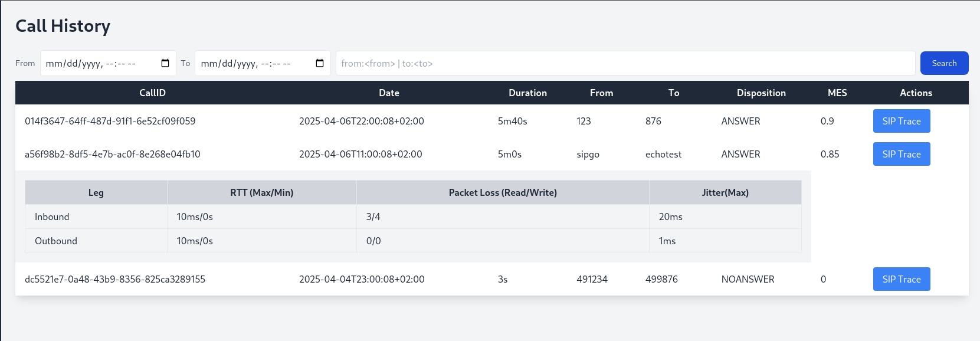Open SIP Trace for sipgo echotest call
This screenshot has width=980, height=341.
[901, 154]
